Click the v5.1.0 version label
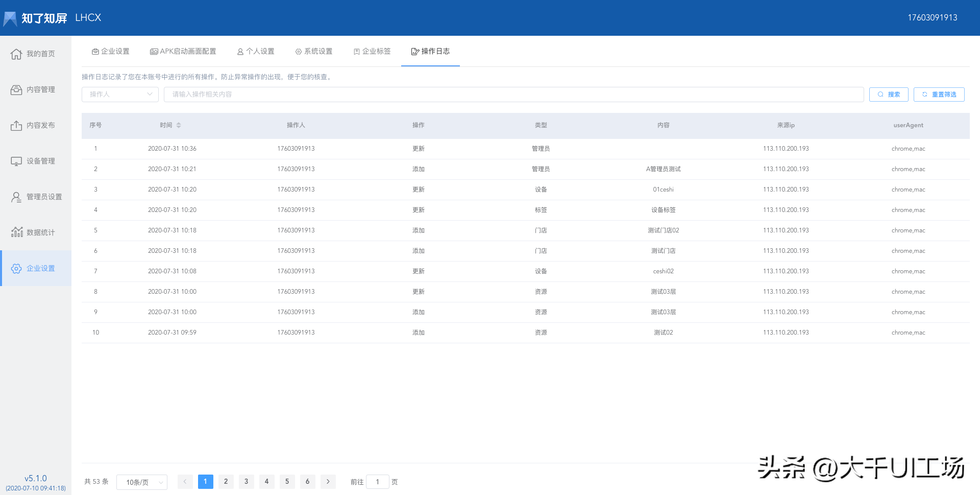The image size is (980, 495). coord(36,478)
